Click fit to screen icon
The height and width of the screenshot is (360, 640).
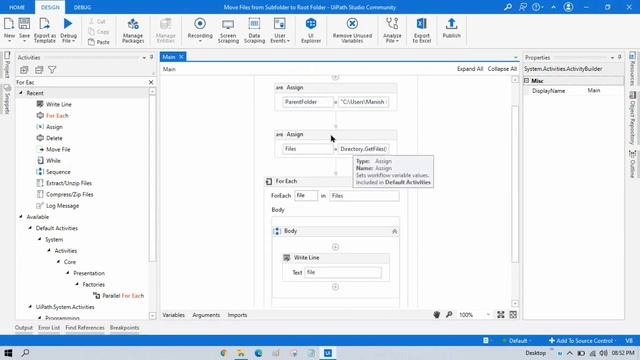pyautogui.click(x=500, y=315)
